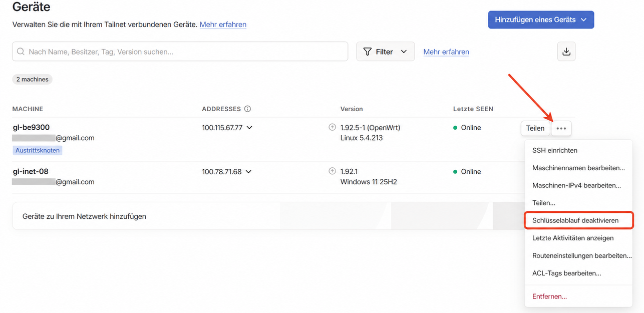
Task: Select Teilen... in the context menu
Action: [544, 203]
